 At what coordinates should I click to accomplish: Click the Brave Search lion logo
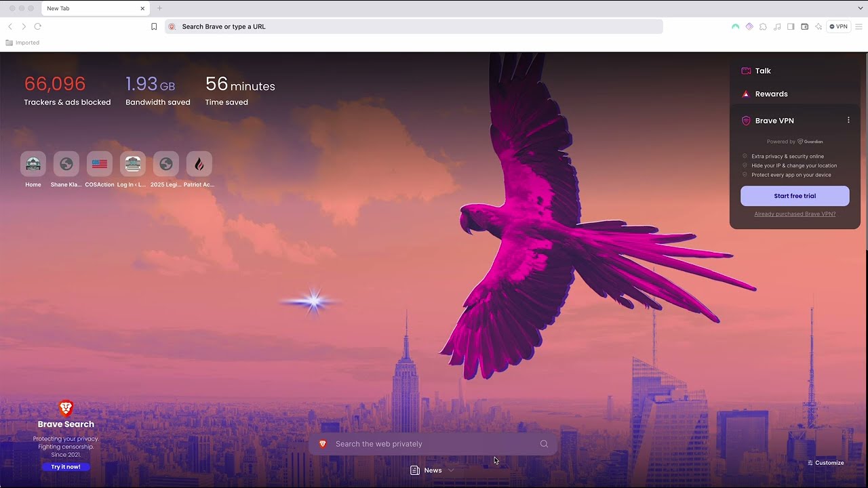point(66,408)
